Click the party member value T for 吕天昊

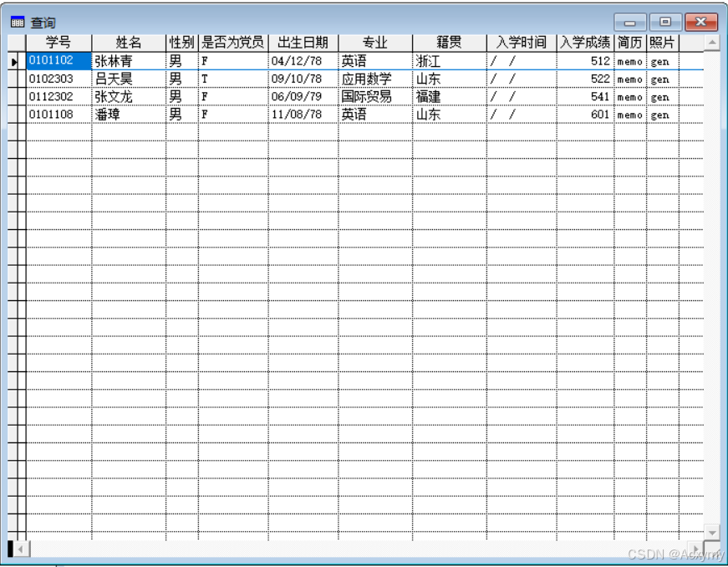click(x=233, y=79)
